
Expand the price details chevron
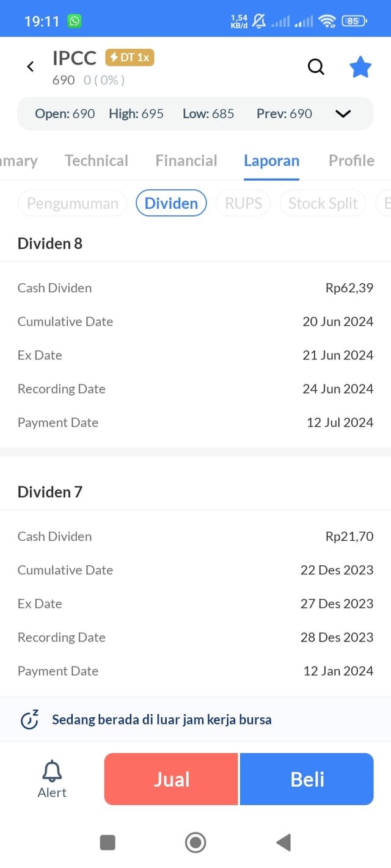coord(343,114)
